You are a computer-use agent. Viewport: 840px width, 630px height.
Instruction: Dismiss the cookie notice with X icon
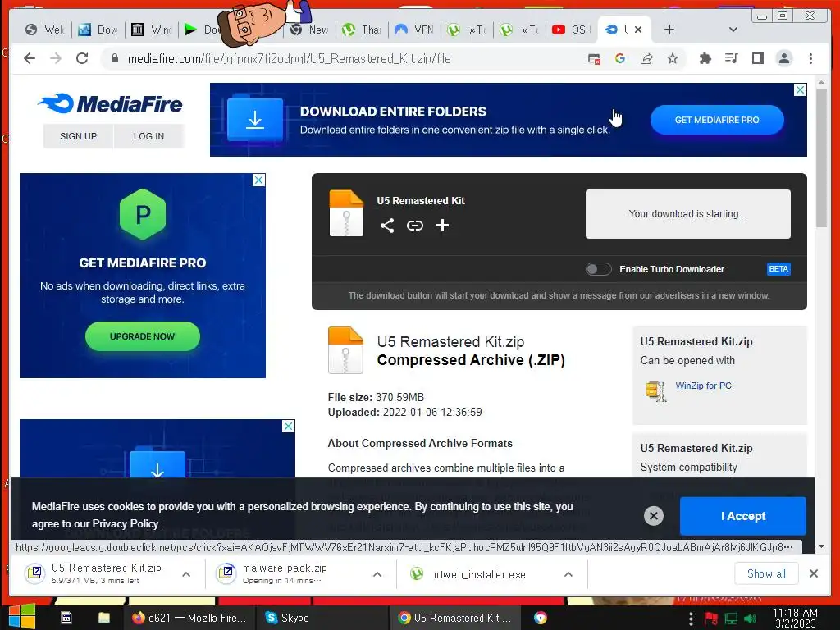coord(654,516)
